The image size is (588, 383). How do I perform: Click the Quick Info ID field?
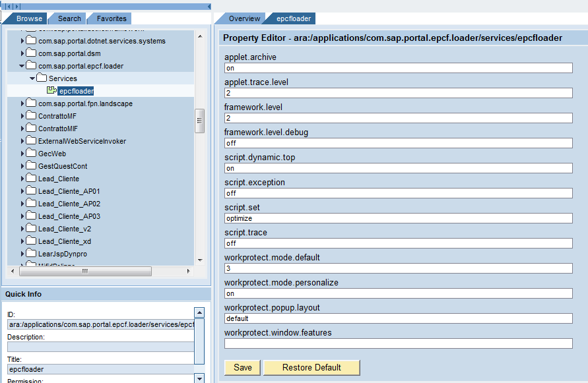100,324
